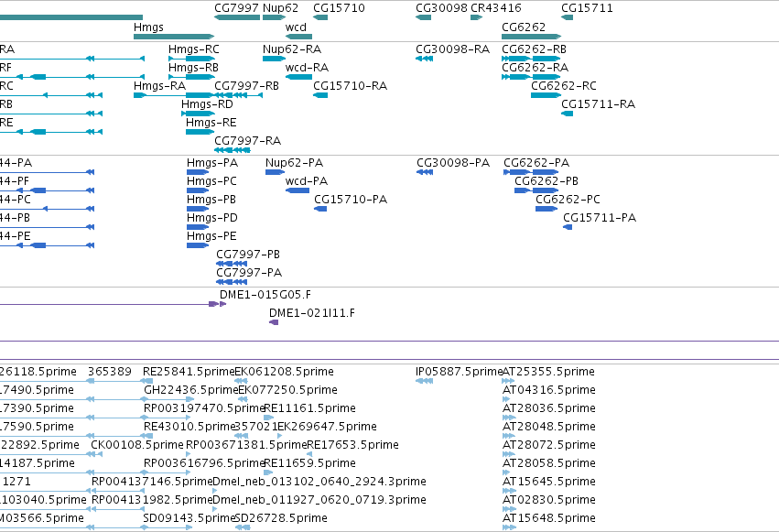Select the AT28058.5prime EST label

click(x=549, y=464)
